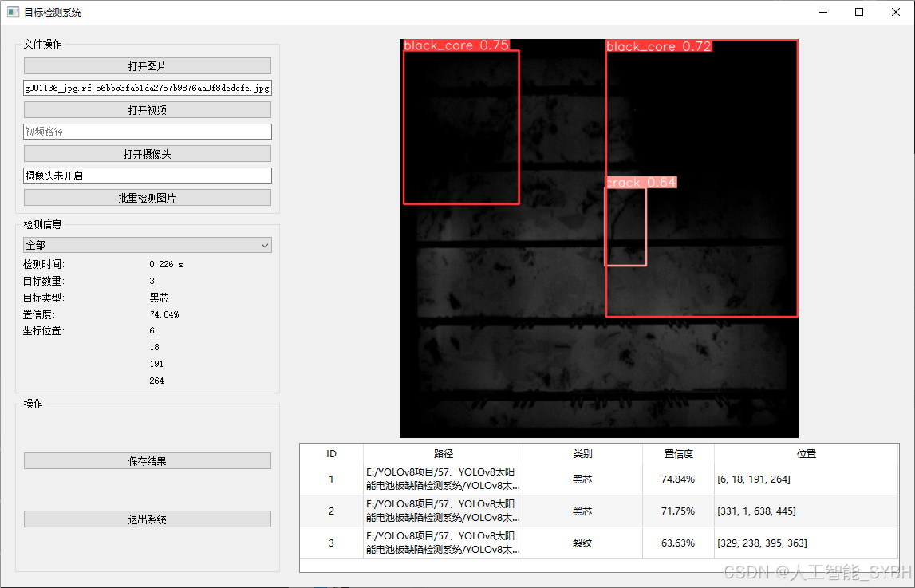Click the 退出系统 button
The image size is (915, 588).
point(147,519)
